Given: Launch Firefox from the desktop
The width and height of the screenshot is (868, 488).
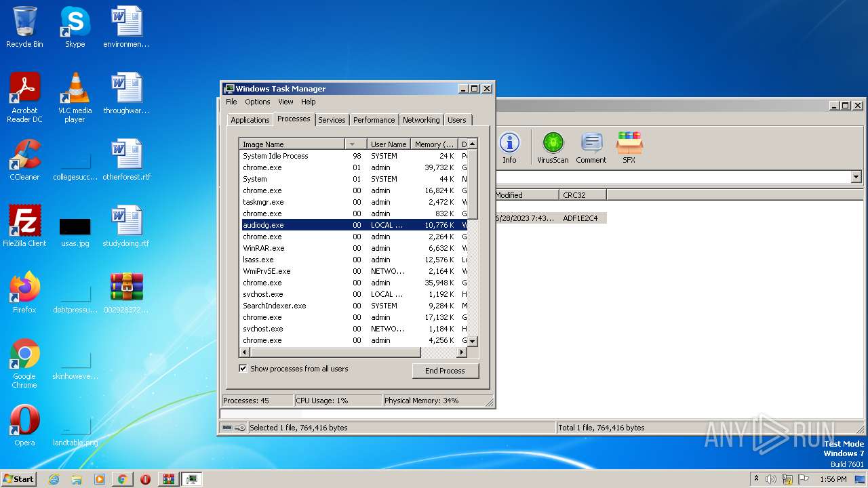Looking at the screenshot, I should (24, 293).
